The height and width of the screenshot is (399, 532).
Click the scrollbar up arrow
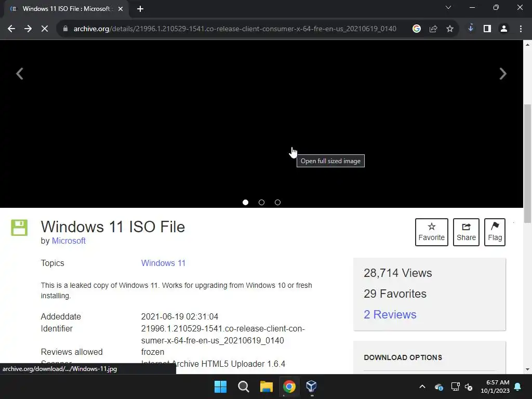pos(528,45)
